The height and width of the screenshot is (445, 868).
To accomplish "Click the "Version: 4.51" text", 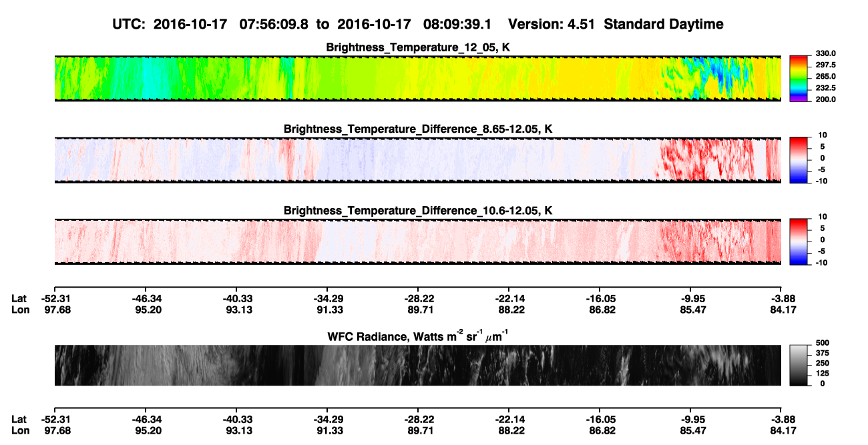I will pyautogui.click(x=550, y=25).
